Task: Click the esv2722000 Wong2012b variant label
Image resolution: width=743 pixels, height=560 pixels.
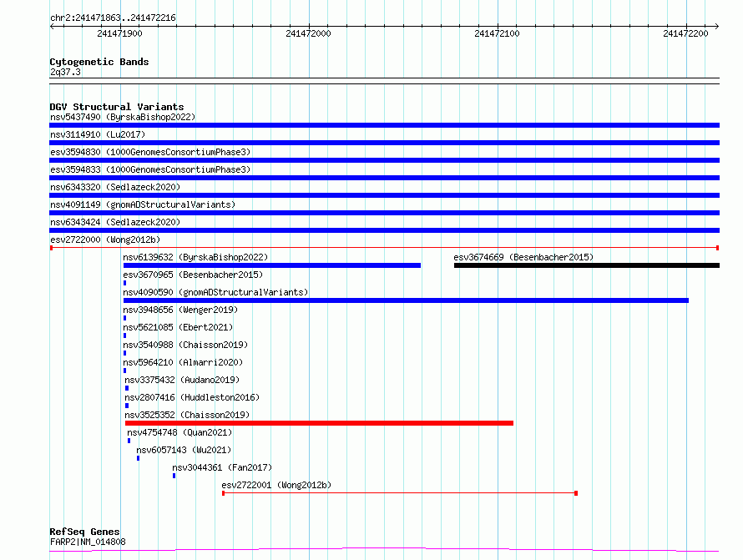Action: tap(105, 240)
